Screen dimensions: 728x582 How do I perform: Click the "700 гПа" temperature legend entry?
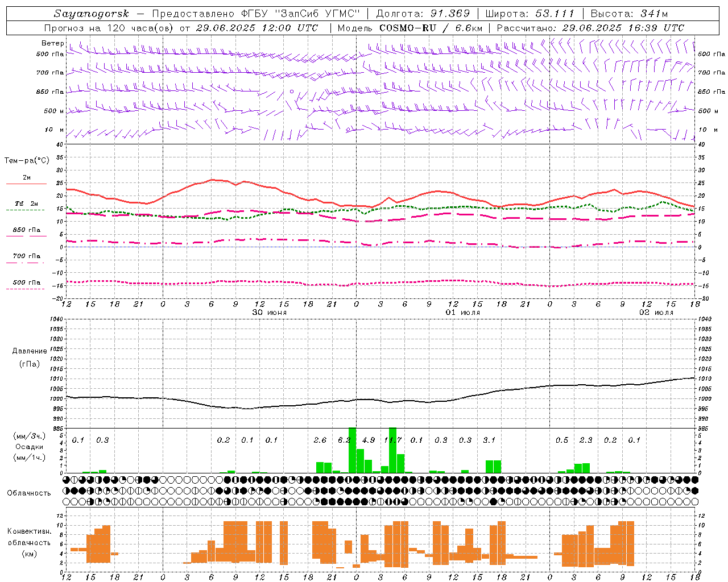27,256
